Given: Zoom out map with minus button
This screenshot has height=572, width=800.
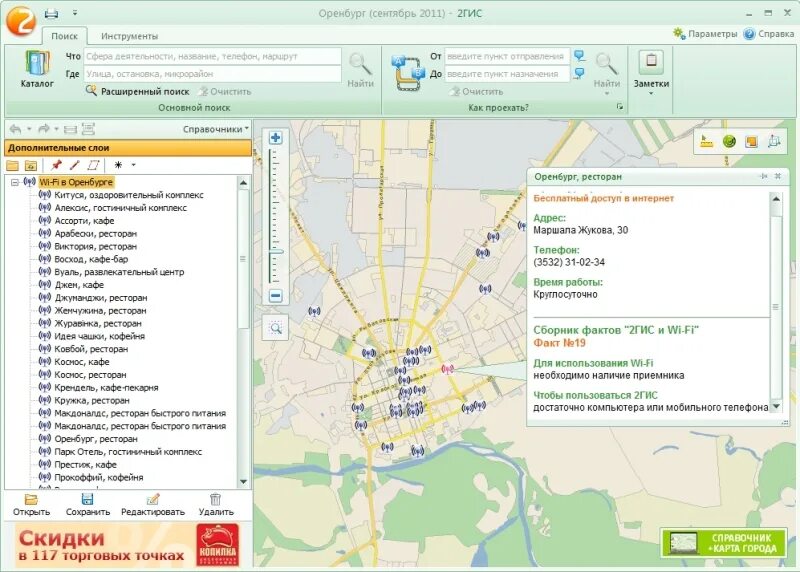Looking at the screenshot, I should coord(276,295).
